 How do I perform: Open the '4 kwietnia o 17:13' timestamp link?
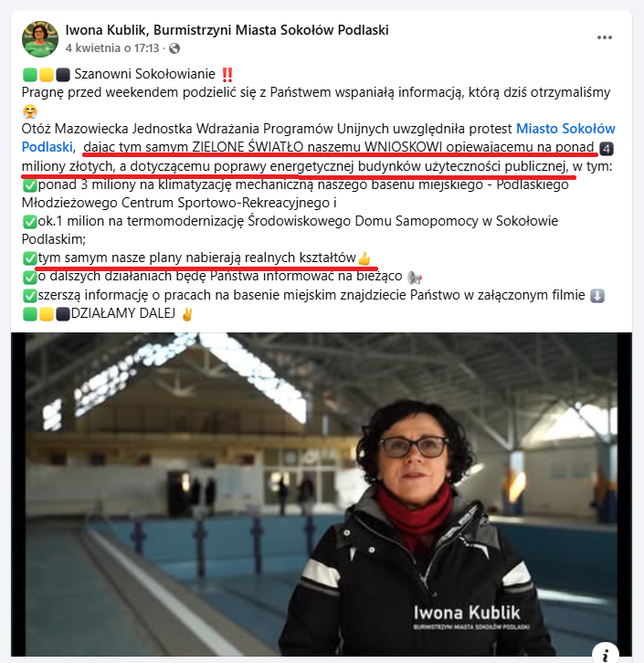pyautogui.click(x=112, y=48)
